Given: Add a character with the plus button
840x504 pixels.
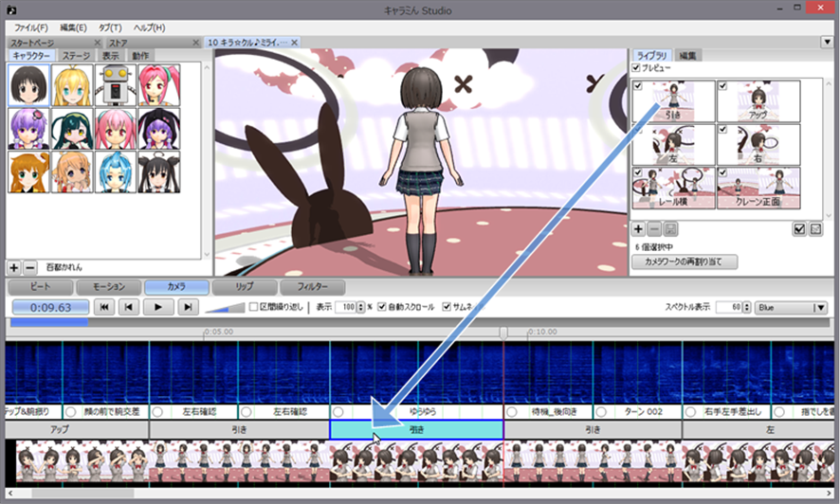Looking at the screenshot, I should tap(14, 267).
